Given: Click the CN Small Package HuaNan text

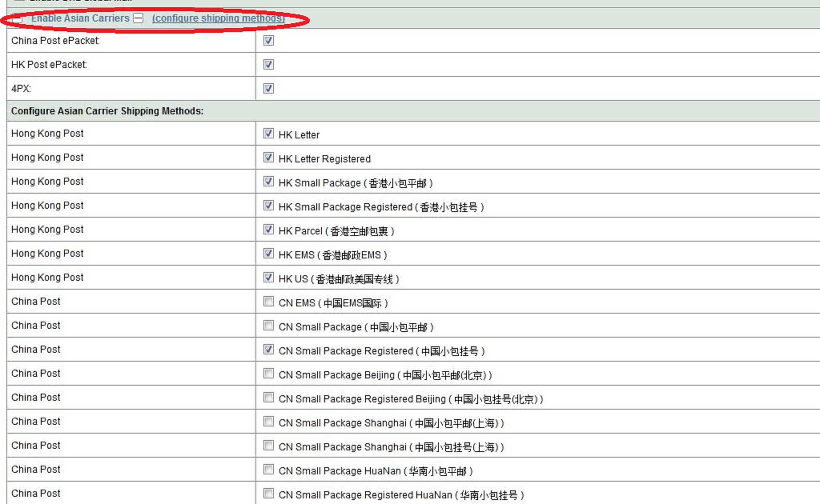Looking at the screenshot, I should (376, 471).
